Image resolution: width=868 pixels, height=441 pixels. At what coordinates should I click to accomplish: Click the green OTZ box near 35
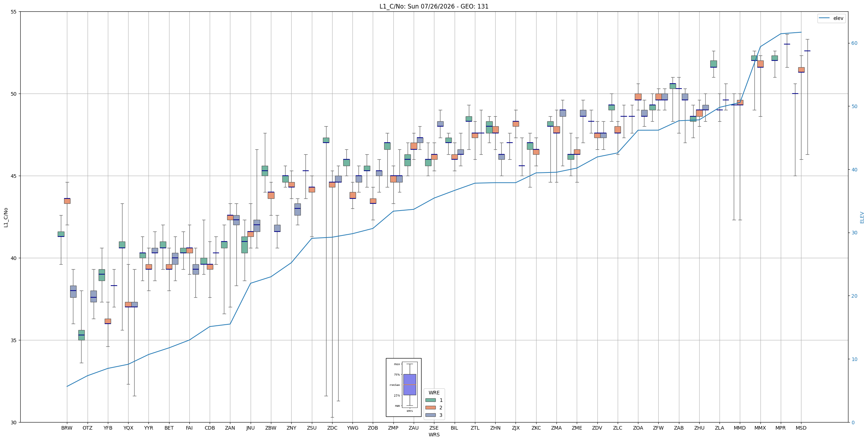pos(82,335)
